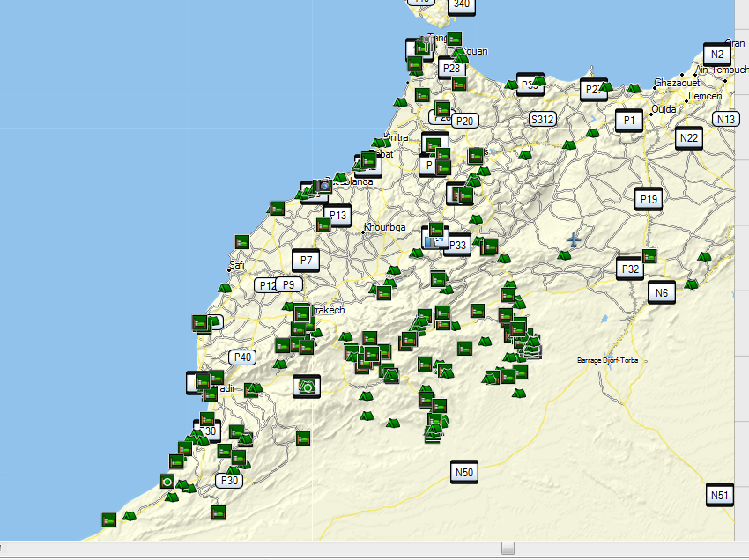The width and height of the screenshot is (749, 560).
Task: Select the N50 highway shield
Action: [464, 473]
